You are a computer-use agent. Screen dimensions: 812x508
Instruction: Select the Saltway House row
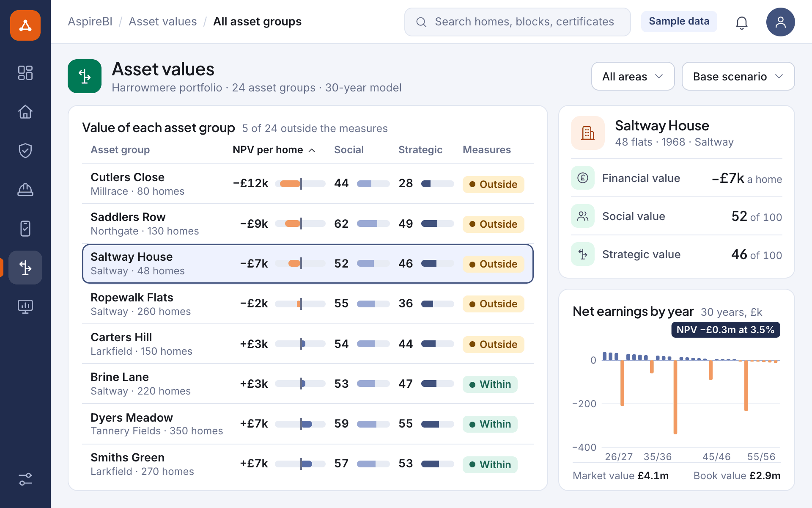pos(308,263)
